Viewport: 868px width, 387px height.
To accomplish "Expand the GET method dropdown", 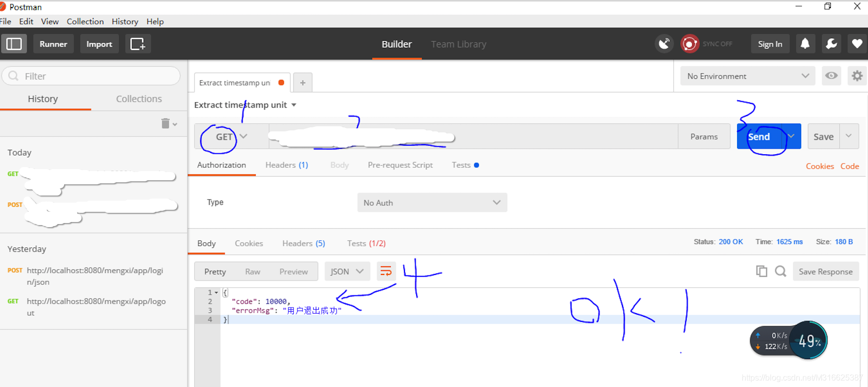I will [x=232, y=136].
